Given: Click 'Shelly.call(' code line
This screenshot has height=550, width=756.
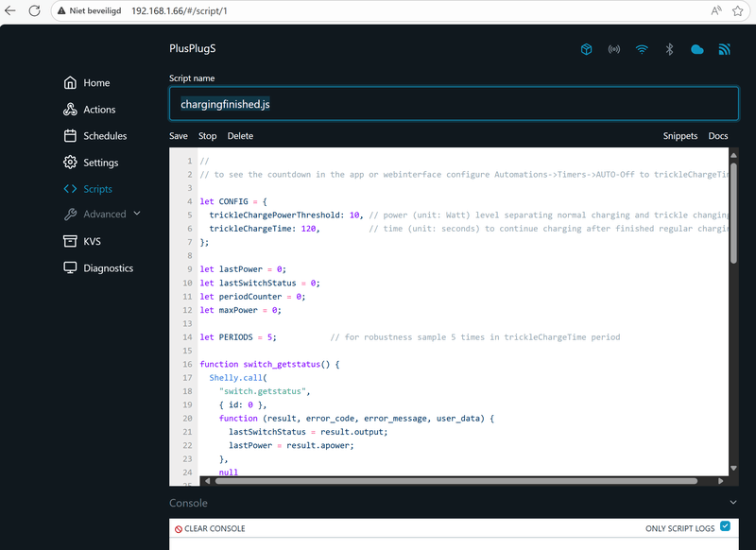Looking at the screenshot, I should click(x=238, y=377).
